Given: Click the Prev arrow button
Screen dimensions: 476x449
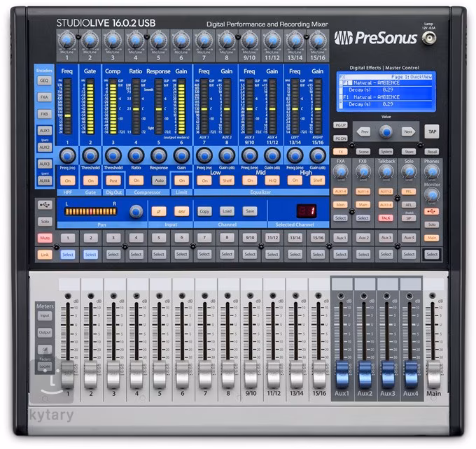Looking at the screenshot, I should tap(363, 131).
